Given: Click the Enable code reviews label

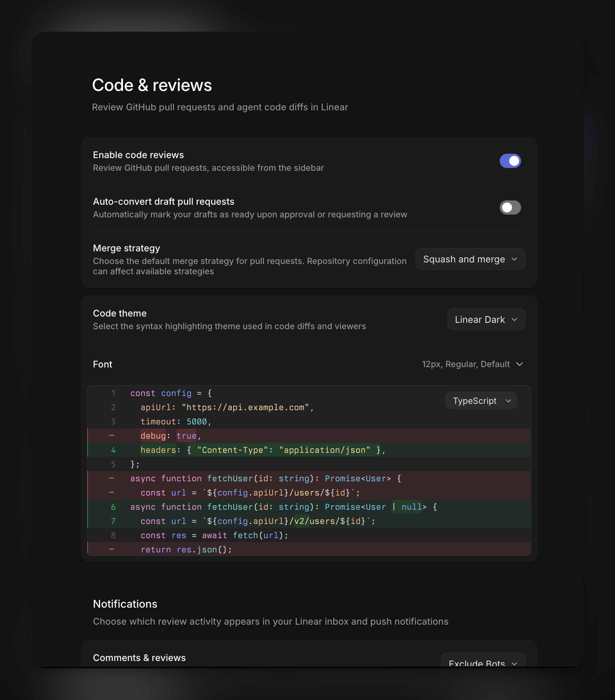Looking at the screenshot, I should [x=138, y=155].
